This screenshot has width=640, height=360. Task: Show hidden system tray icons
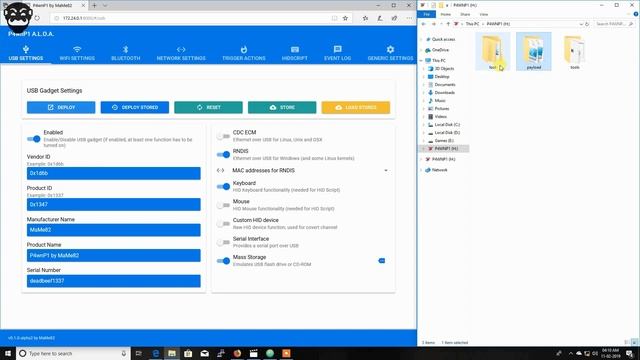point(571,353)
